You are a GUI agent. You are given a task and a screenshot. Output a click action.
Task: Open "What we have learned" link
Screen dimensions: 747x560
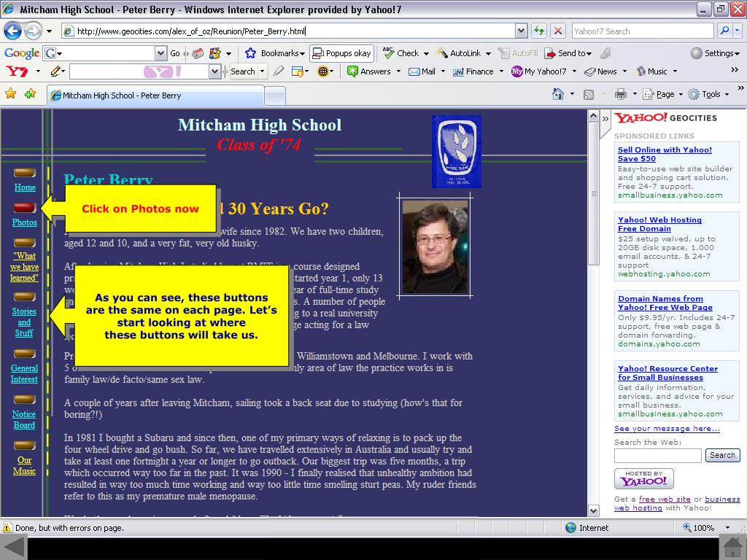[24, 267]
